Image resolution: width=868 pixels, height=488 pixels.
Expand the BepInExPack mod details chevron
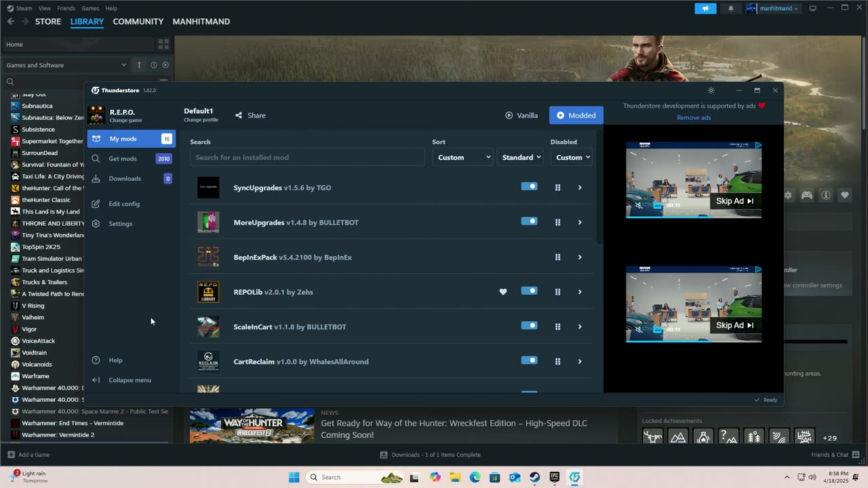580,257
